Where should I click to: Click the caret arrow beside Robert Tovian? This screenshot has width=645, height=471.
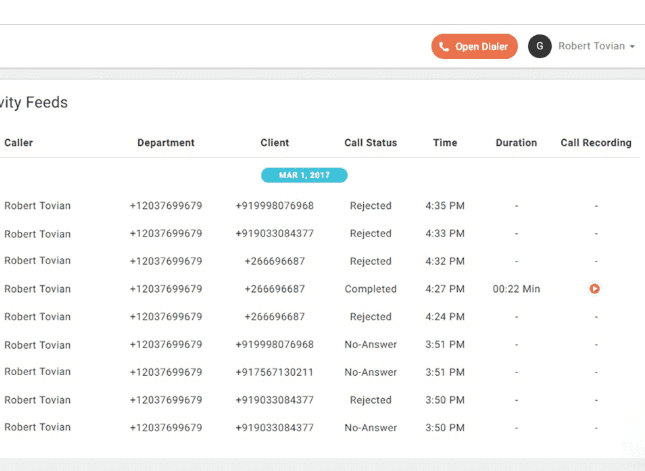(x=633, y=47)
